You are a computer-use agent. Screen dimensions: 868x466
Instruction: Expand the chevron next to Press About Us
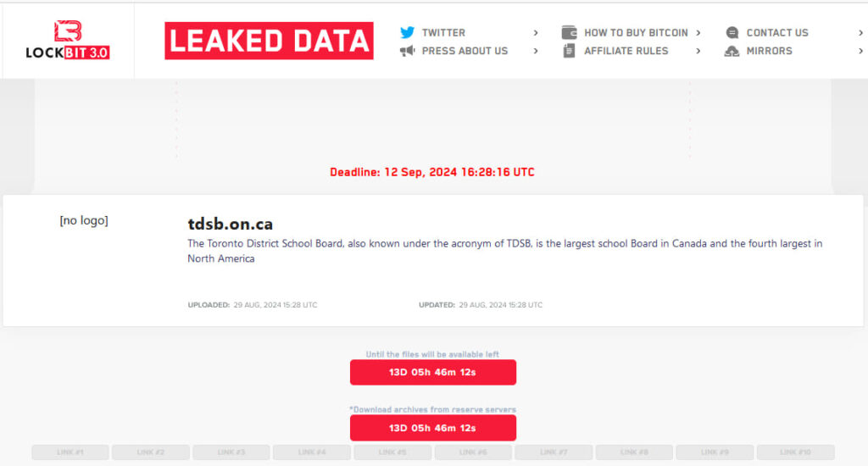pyautogui.click(x=536, y=51)
